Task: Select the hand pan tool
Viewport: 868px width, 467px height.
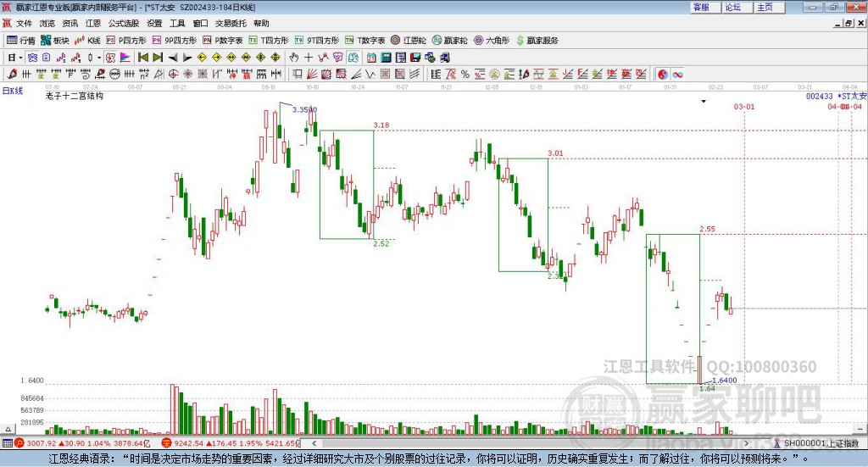Action: (294, 58)
